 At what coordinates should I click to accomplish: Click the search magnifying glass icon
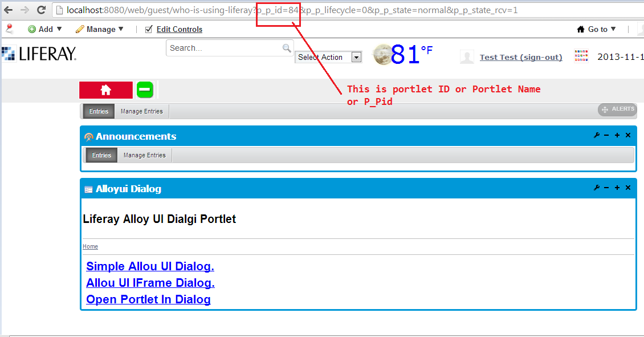286,48
